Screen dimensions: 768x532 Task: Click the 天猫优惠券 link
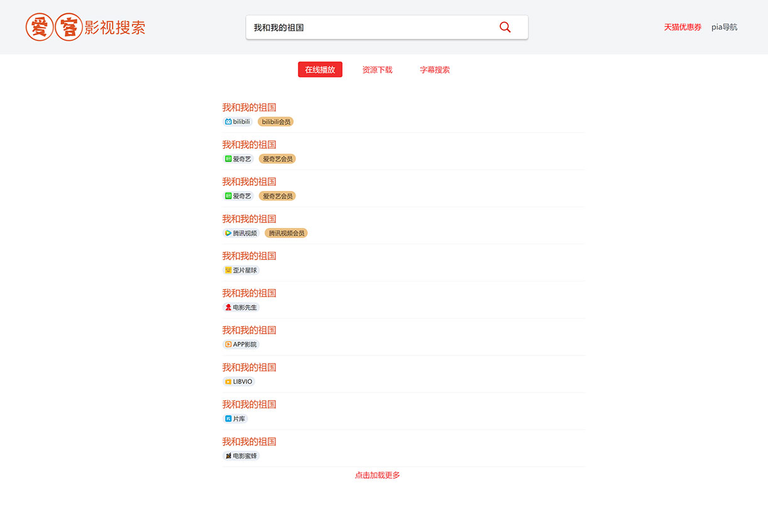[x=683, y=27]
